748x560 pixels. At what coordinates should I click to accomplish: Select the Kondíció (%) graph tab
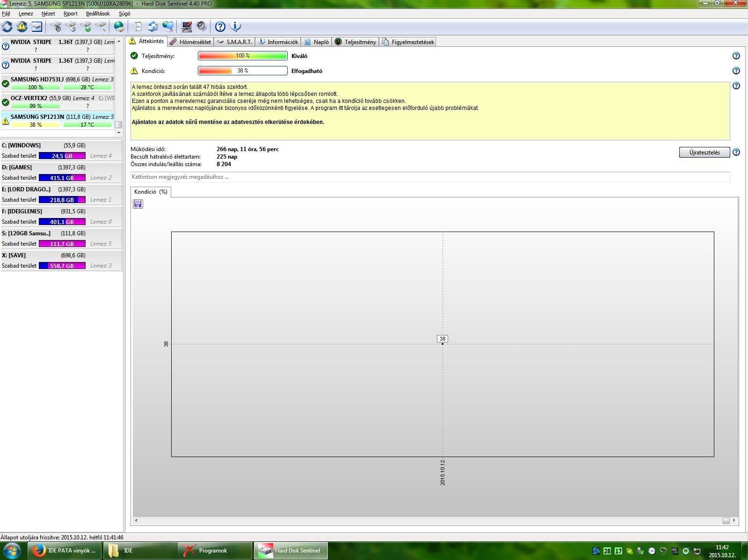coord(151,192)
